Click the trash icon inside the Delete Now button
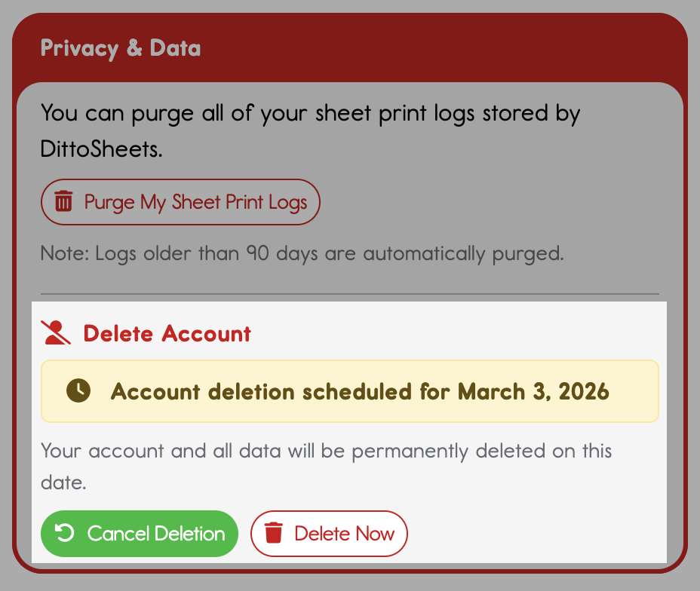 pos(274,534)
